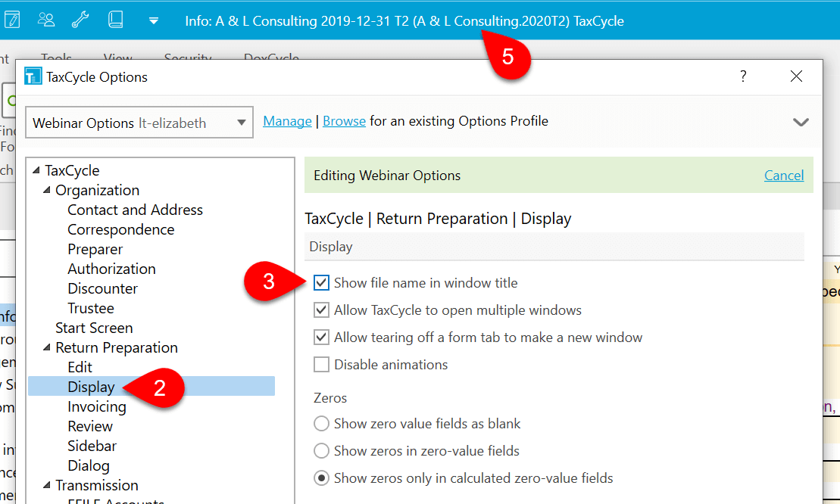This screenshot has width=840, height=504.
Task: Open the quick access dropdown arrow in title bar
Action: (x=153, y=21)
